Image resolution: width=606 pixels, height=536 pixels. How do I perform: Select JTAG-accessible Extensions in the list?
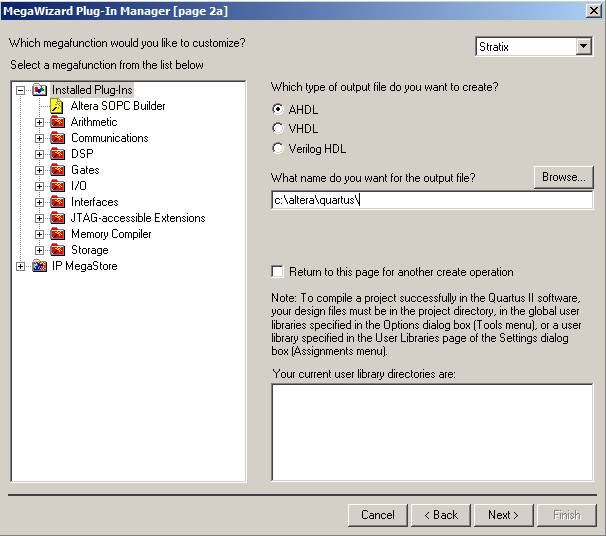click(137, 218)
